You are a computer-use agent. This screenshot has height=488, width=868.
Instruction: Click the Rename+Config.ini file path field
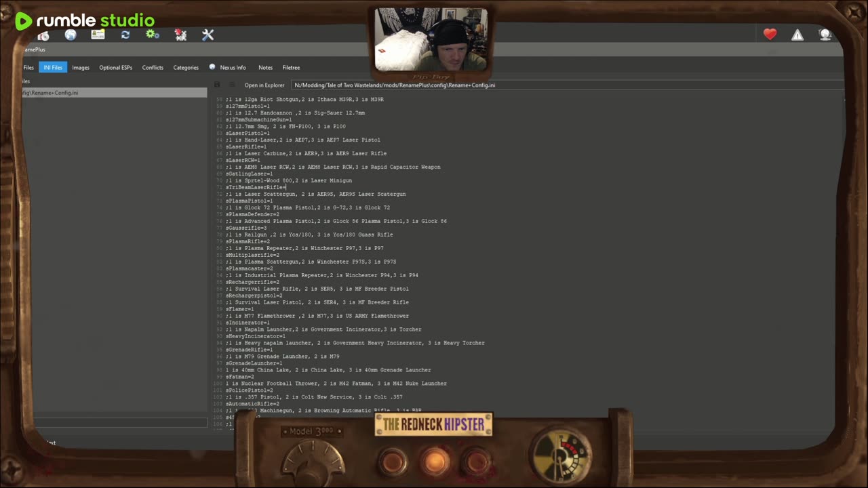[568, 85]
